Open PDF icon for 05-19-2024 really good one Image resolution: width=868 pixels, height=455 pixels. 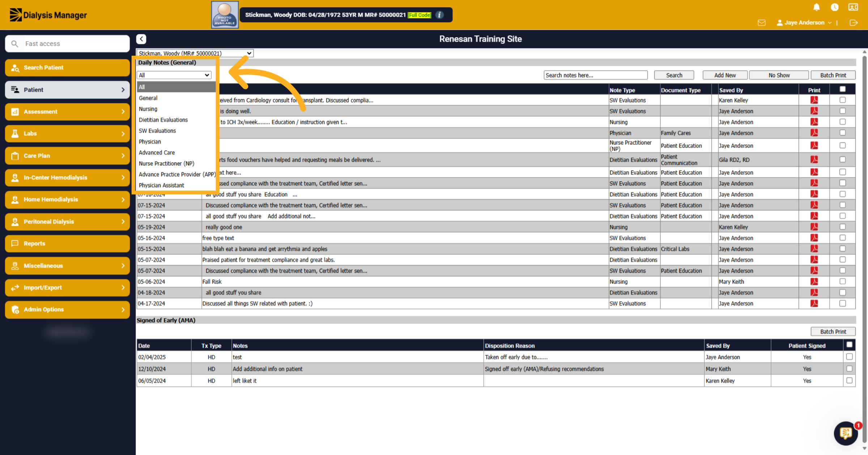click(814, 227)
